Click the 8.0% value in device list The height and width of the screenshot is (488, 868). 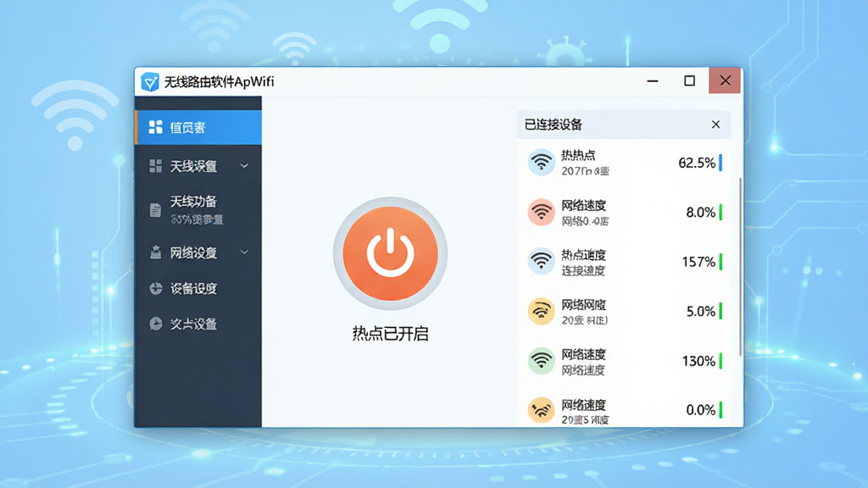[700, 212]
